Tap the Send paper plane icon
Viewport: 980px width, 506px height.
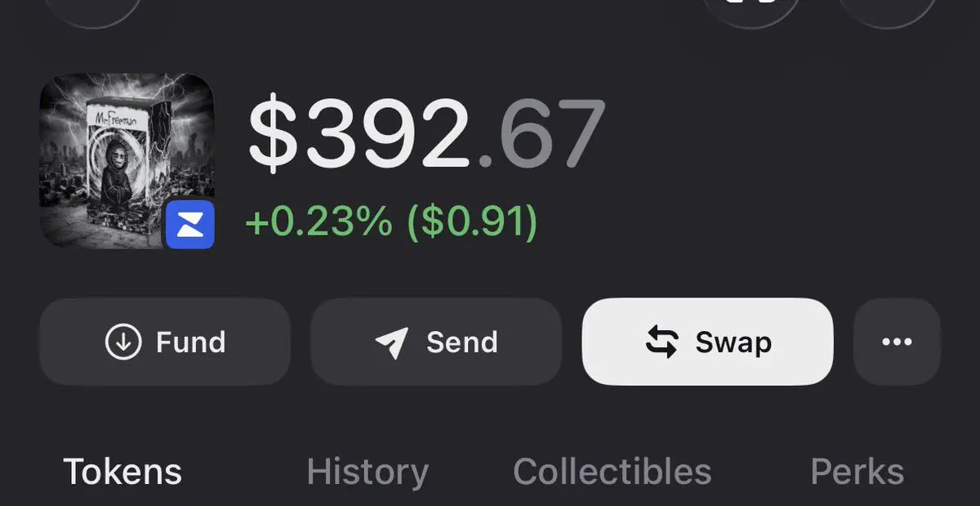392,343
